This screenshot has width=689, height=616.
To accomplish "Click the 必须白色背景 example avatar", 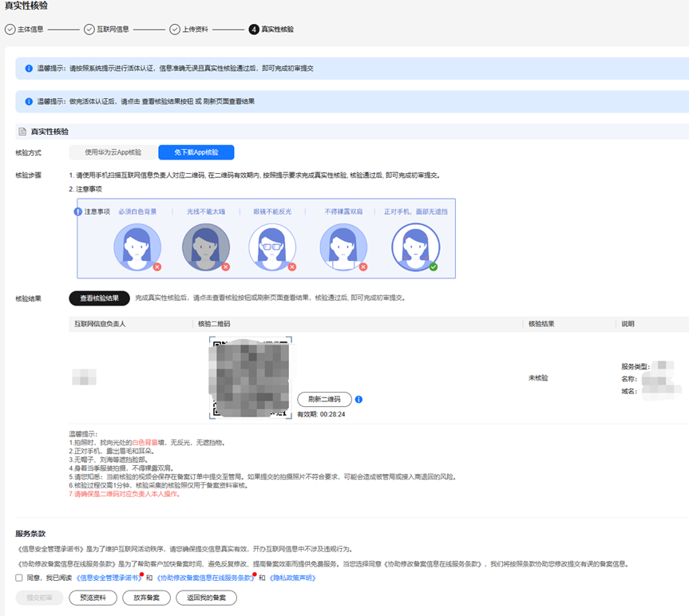I will [137, 247].
